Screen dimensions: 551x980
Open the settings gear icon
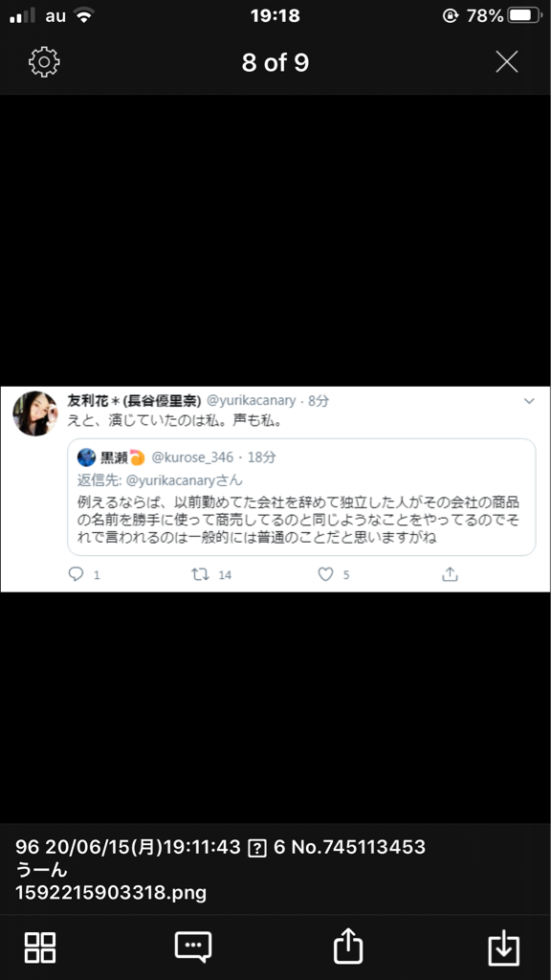[44, 62]
